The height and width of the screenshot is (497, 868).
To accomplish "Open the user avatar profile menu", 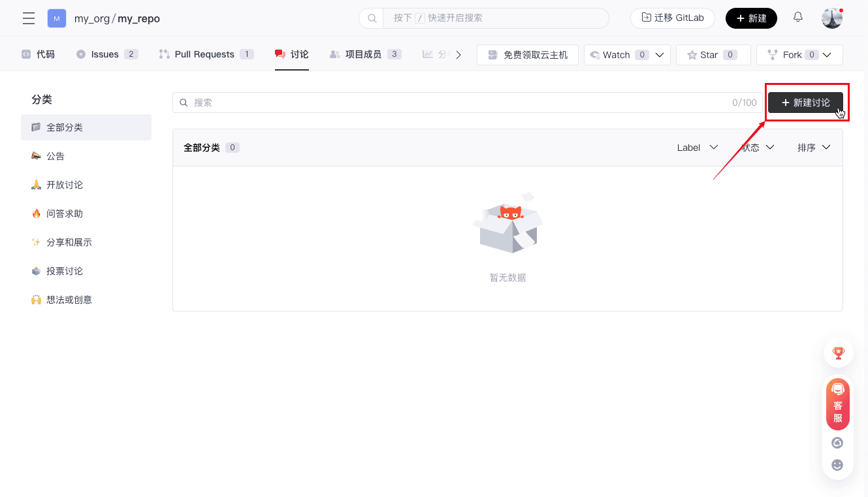I will pyautogui.click(x=831, y=18).
